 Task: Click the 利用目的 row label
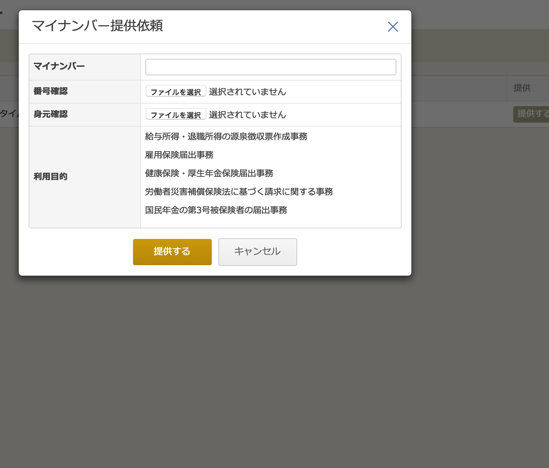[x=50, y=176]
